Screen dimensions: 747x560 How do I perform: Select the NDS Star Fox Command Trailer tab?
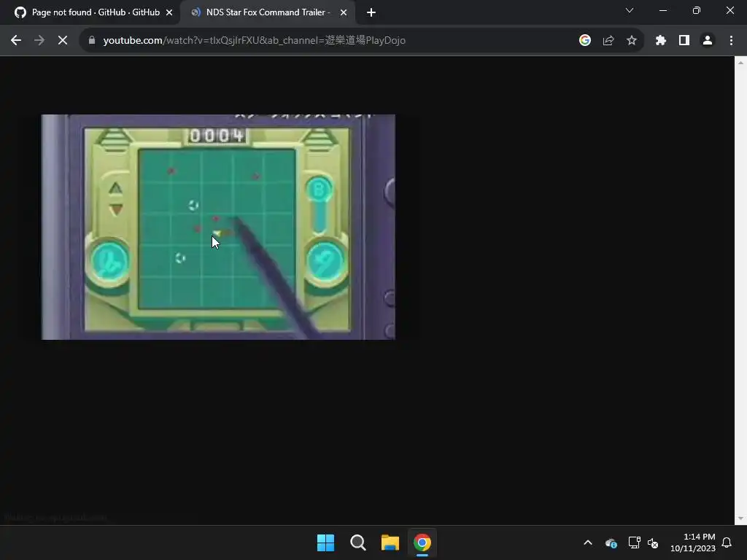269,12
